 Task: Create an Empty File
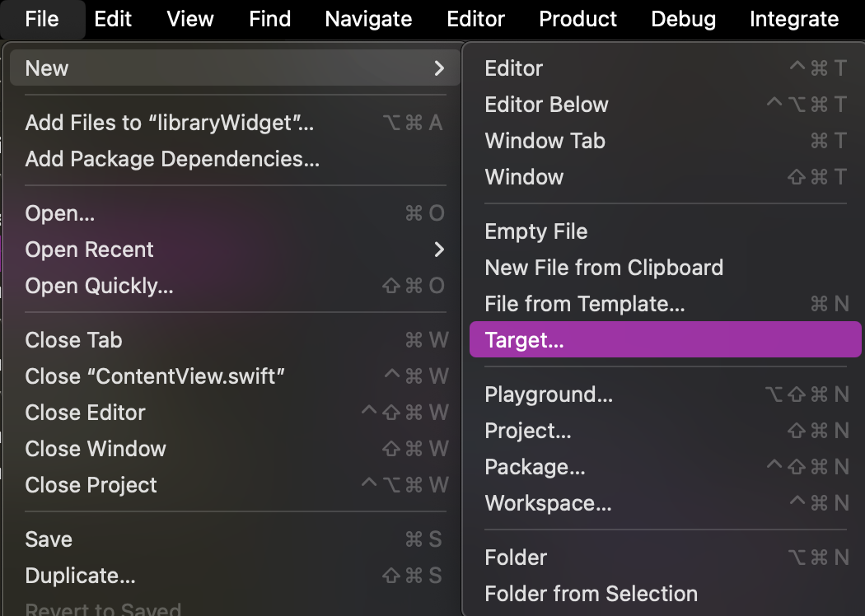pos(666,231)
